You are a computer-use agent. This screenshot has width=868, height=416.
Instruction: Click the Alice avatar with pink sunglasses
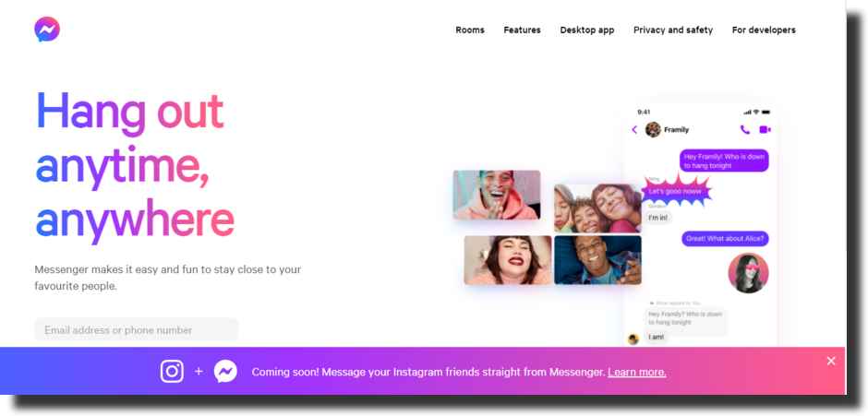pos(749,273)
